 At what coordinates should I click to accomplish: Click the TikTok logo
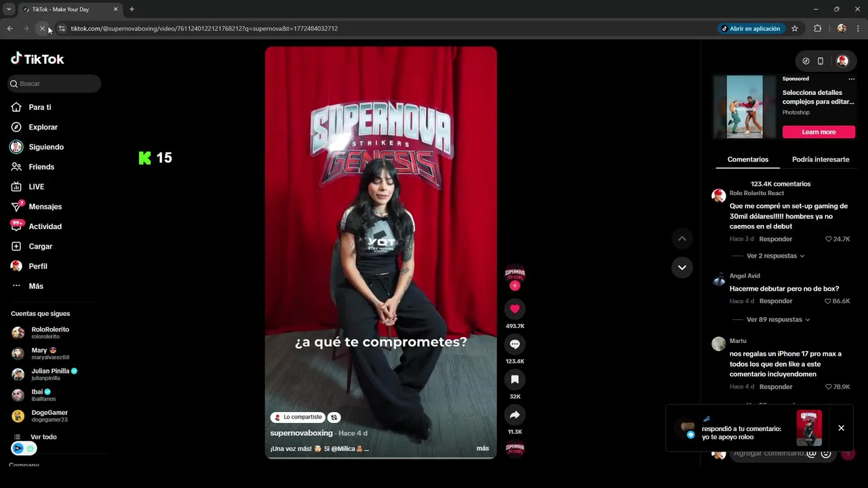click(x=37, y=59)
